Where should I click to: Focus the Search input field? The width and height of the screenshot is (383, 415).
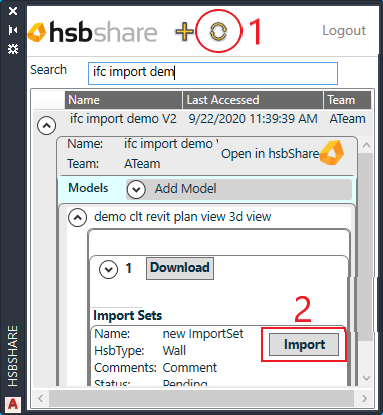pos(213,73)
